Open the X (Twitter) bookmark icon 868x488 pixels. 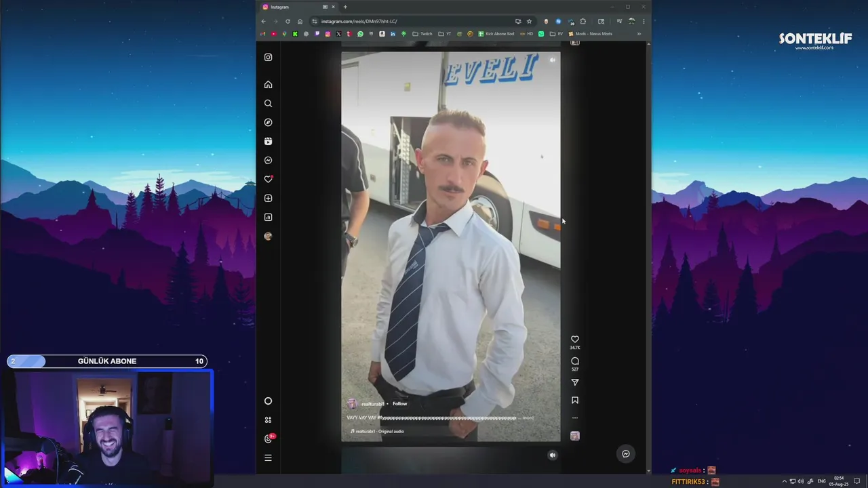(x=338, y=34)
